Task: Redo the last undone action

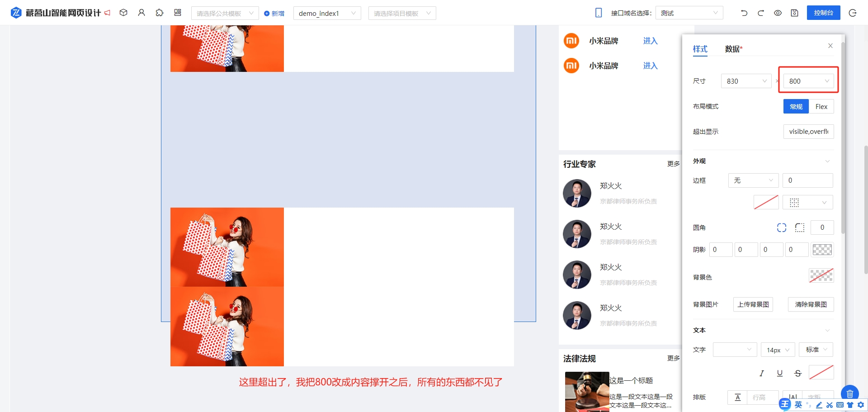Action: point(761,13)
